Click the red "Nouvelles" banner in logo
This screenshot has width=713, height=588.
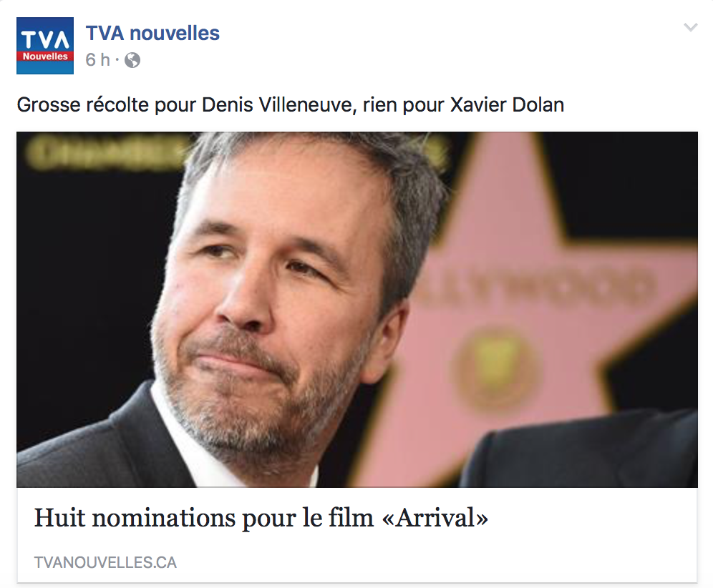click(x=45, y=57)
